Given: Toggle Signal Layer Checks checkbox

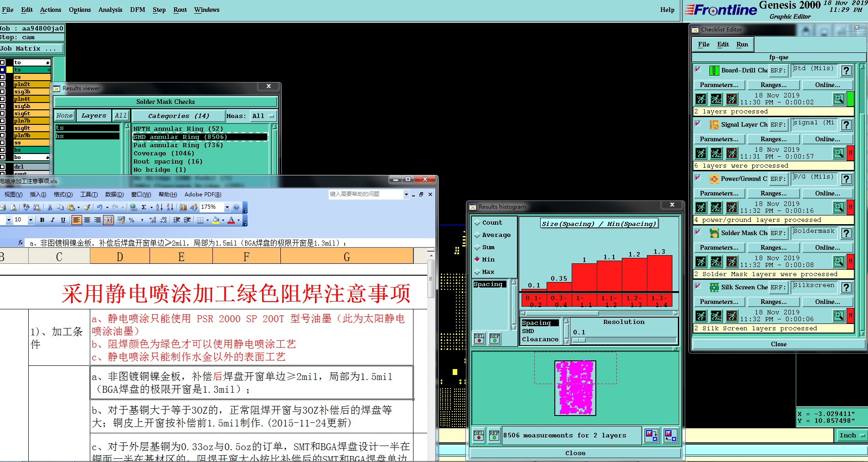Looking at the screenshot, I should (x=698, y=123).
